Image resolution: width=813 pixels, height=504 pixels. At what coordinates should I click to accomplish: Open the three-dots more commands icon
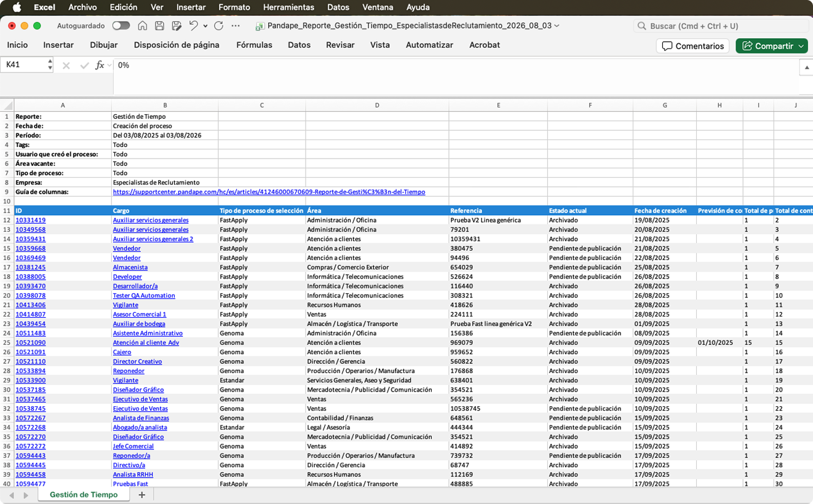click(x=236, y=26)
